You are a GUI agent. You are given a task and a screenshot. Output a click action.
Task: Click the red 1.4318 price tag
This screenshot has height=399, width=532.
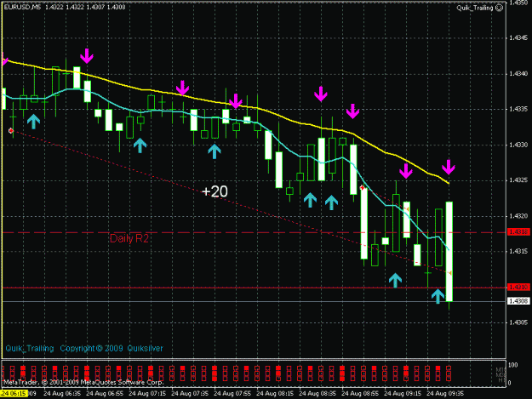[518, 232]
